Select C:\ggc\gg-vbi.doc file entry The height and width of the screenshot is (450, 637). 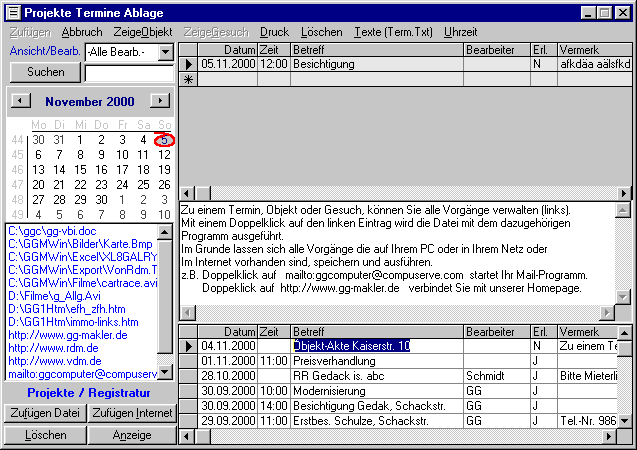click(52, 231)
